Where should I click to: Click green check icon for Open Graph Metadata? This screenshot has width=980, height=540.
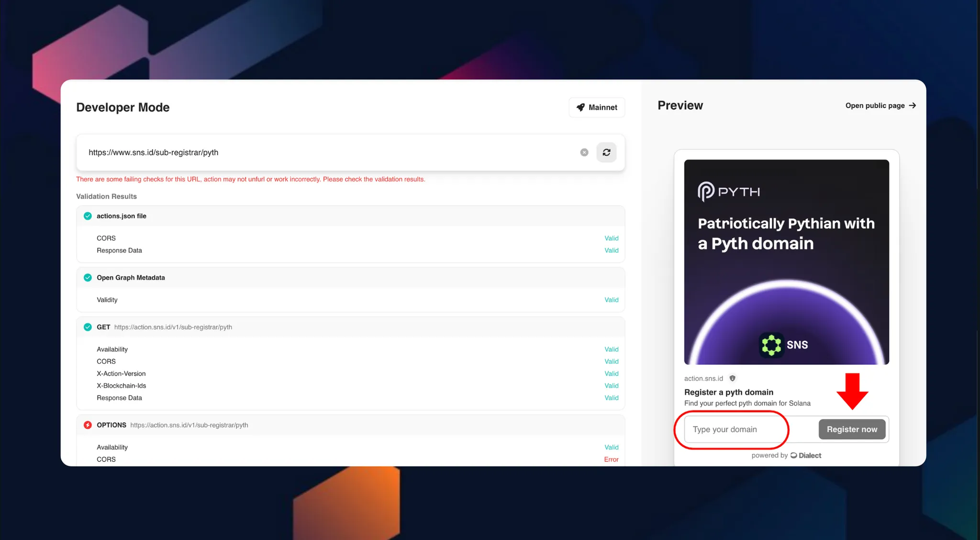[x=88, y=278]
